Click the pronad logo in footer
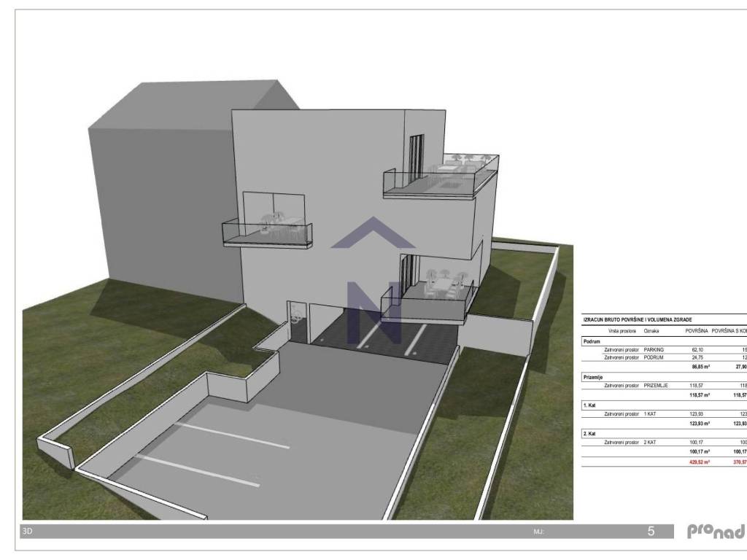The width and height of the screenshot is (747, 560). tap(715, 532)
